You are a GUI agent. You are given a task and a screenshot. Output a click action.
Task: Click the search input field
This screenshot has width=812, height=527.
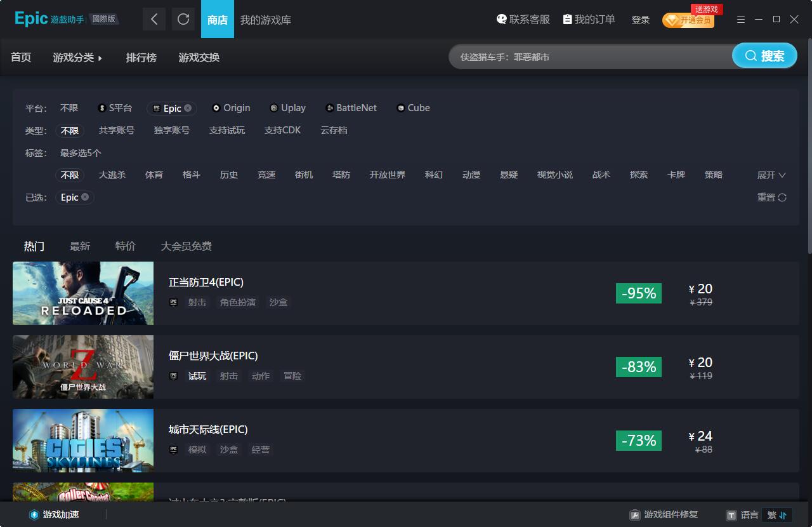[590, 57]
